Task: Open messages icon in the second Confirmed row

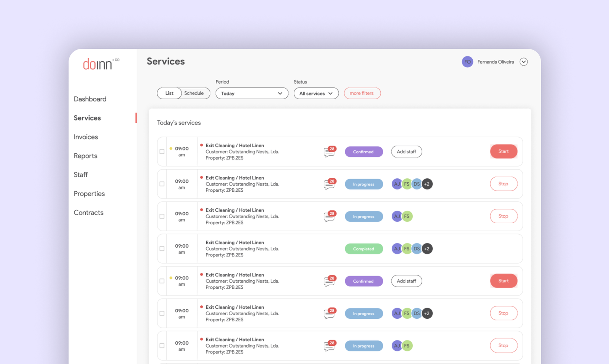Action: (x=330, y=281)
